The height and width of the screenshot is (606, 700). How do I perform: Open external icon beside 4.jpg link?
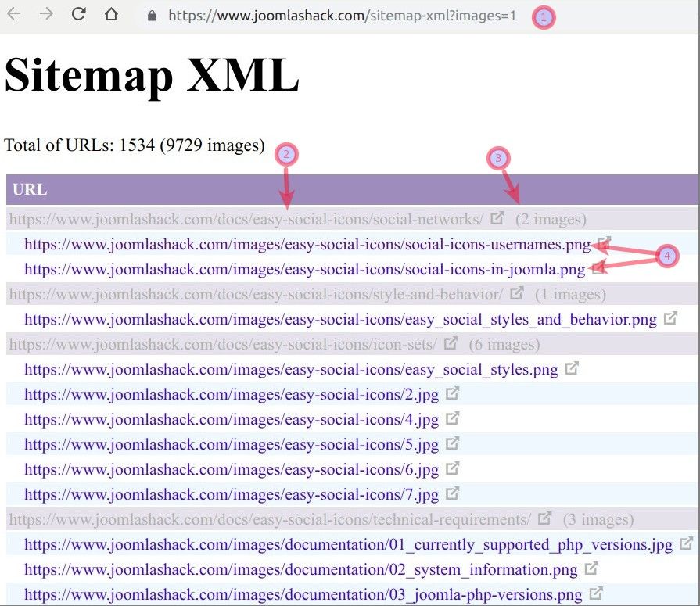point(452,418)
